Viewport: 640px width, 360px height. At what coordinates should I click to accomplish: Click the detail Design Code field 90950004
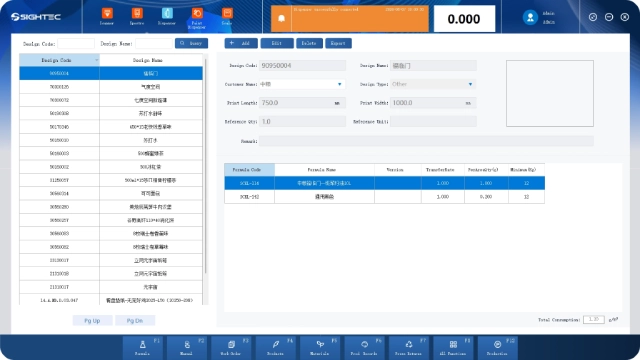[x=302, y=65]
